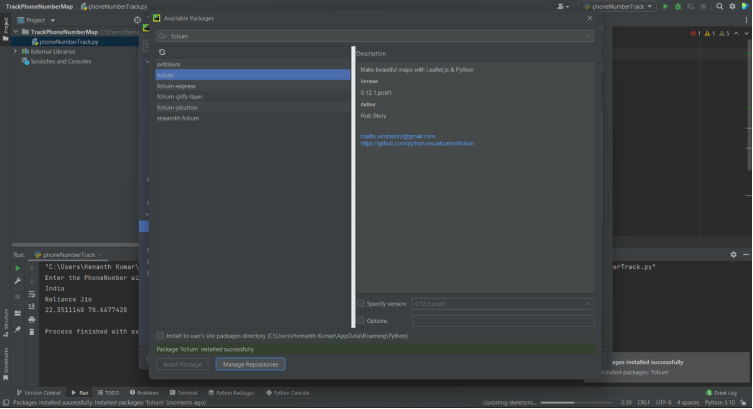Open the Version Control tool tab
Screen dimensions: 753x409
38,393
